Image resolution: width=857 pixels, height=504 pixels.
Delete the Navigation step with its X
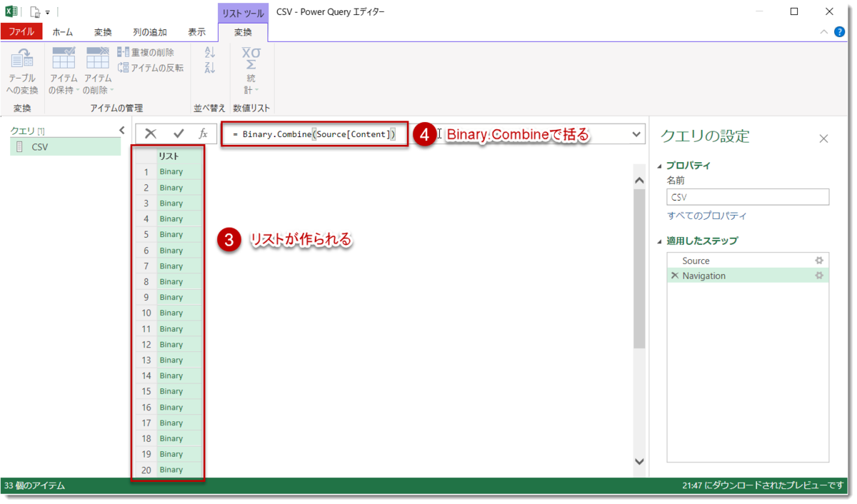tap(675, 276)
